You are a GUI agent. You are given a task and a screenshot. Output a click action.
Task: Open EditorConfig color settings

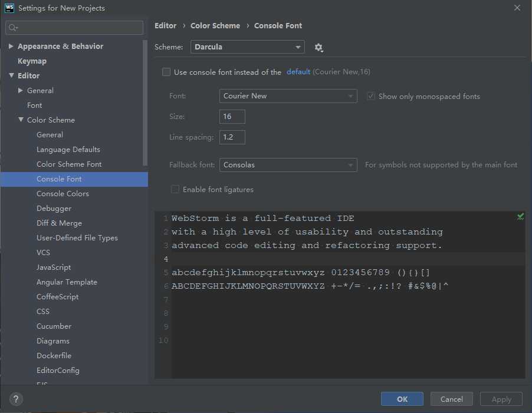click(x=58, y=371)
